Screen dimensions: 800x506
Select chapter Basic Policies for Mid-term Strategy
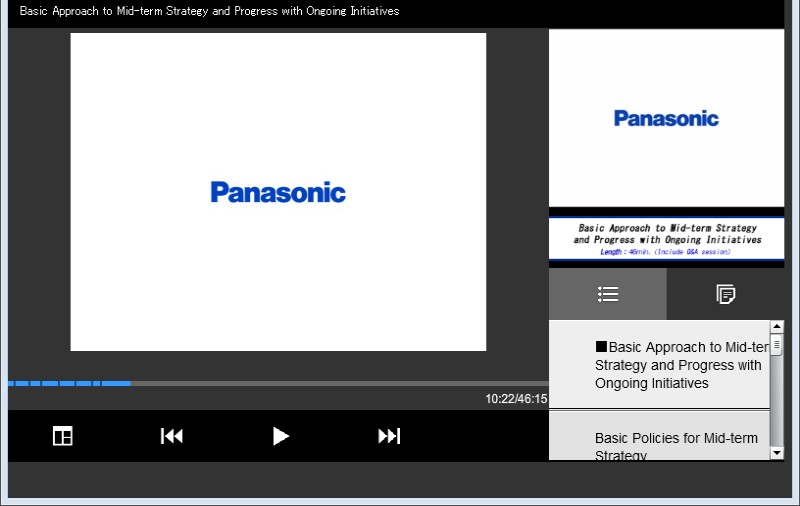[x=659, y=436]
